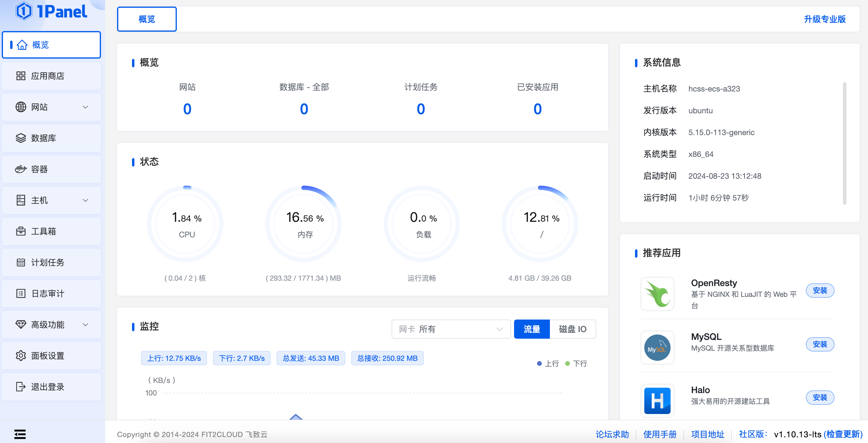Expand the 主机 sidebar submenu
Screen dimensions: 868x443
click(x=85, y=200)
